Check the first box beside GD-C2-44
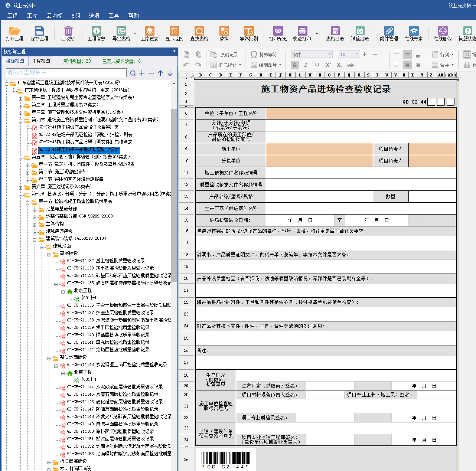This screenshot has width=476, height=471. pyautogui.click(x=431, y=102)
